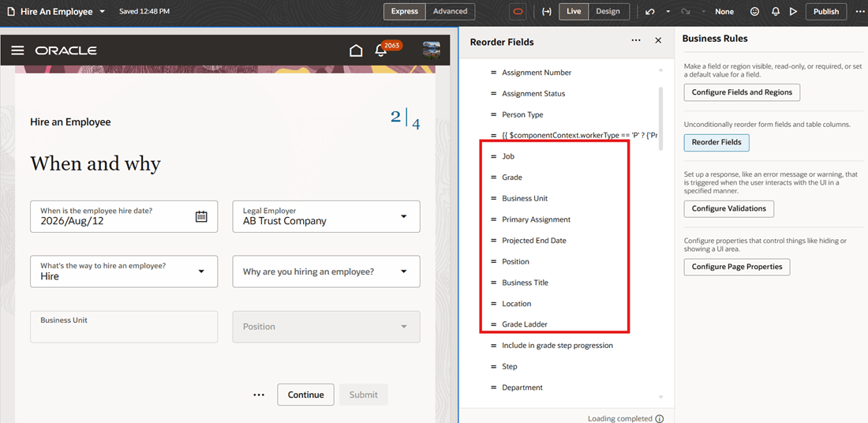Select Design mode
868x423 pixels.
608,11
